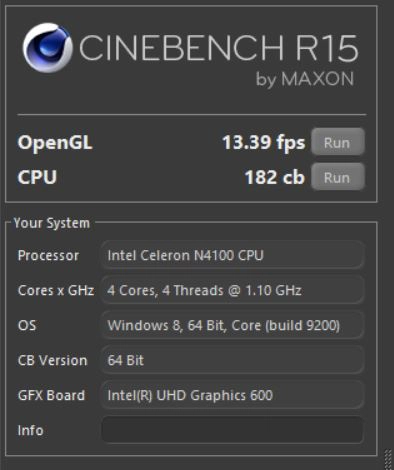Click the panel resize grip at corner
The height and width of the screenshot is (470, 394).
[x=388, y=459]
